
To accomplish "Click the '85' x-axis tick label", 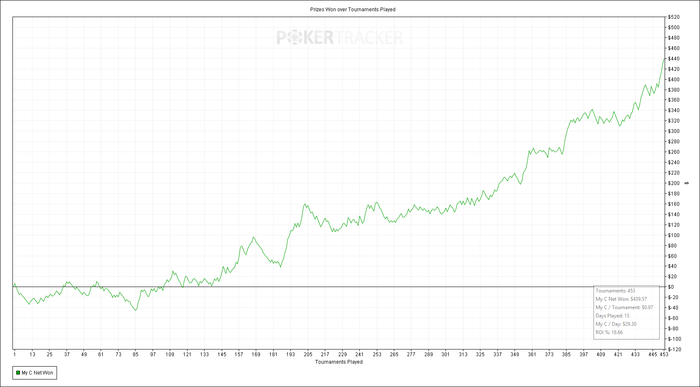I will pos(135,354).
